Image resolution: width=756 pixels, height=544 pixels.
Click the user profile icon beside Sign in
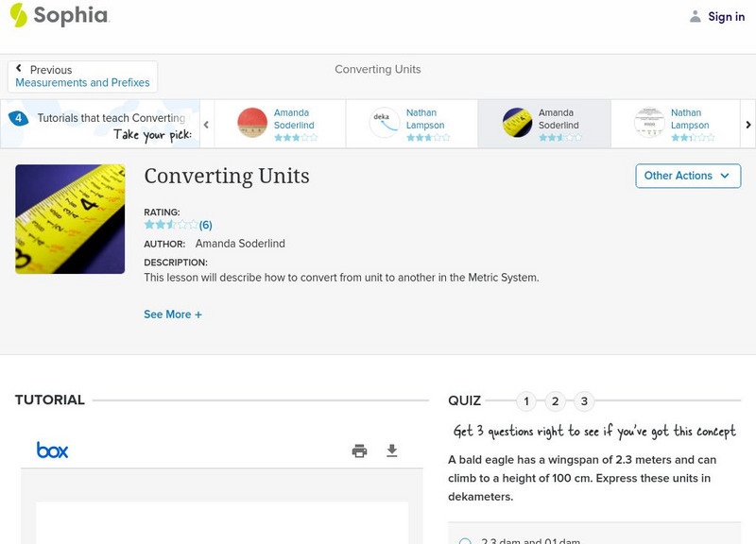coord(696,16)
